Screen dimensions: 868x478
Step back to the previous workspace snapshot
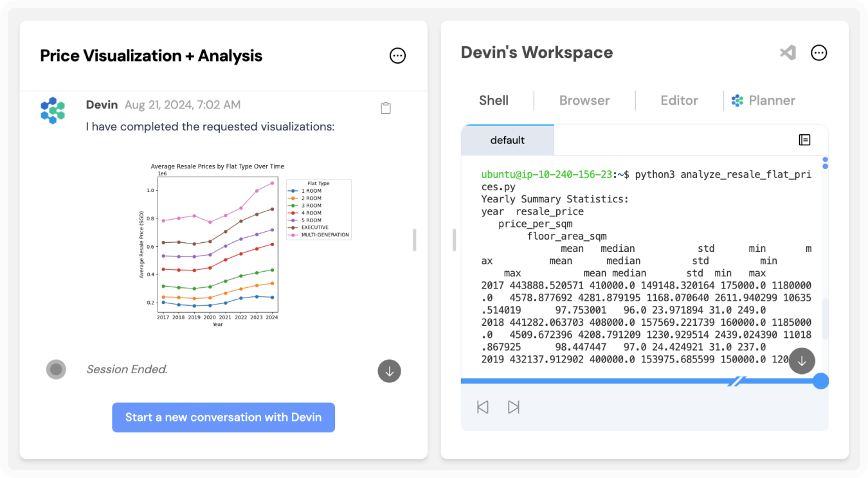click(x=482, y=406)
